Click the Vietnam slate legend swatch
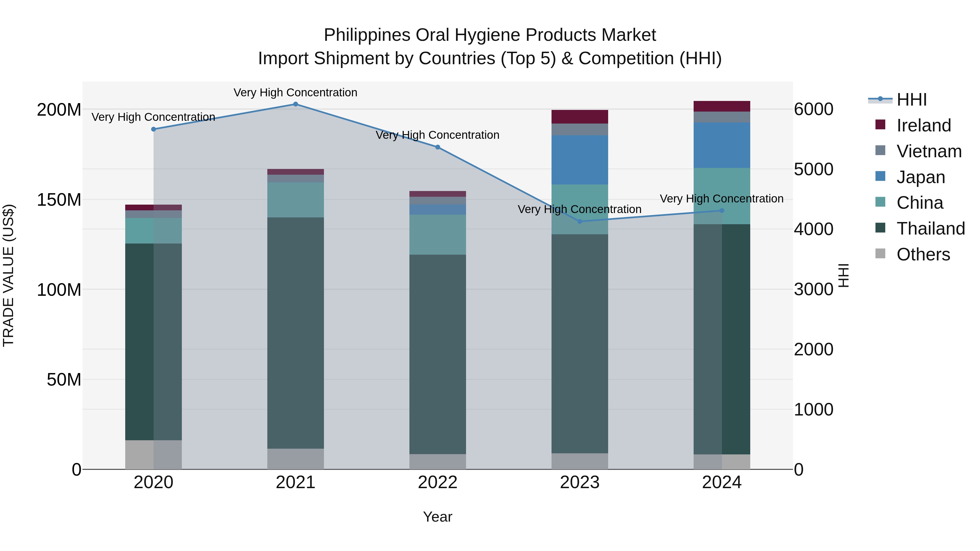This screenshot has height=551, width=980. [880, 150]
